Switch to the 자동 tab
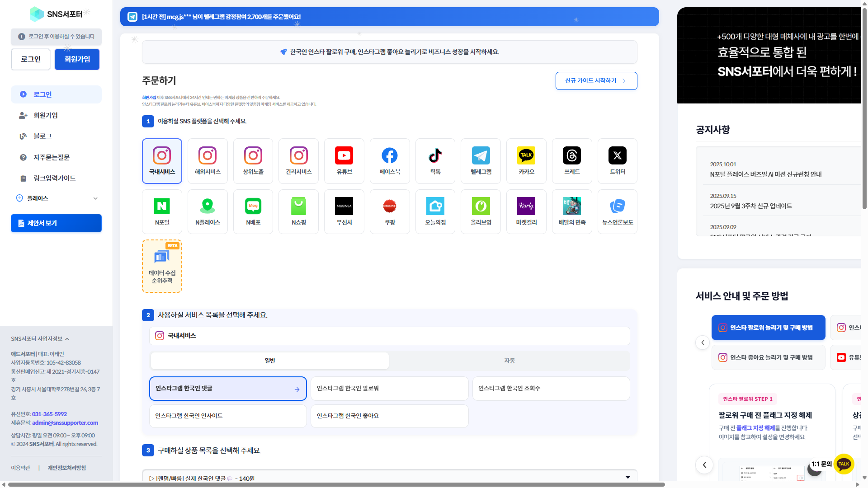The image size is (868, 488). (509, 361)
